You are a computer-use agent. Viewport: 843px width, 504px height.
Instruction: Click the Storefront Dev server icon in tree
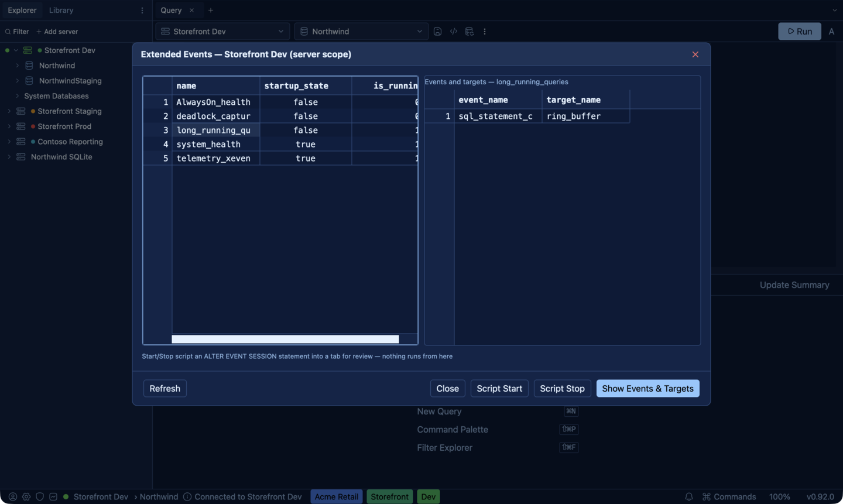pyautogui.click(x=28, y=50)
